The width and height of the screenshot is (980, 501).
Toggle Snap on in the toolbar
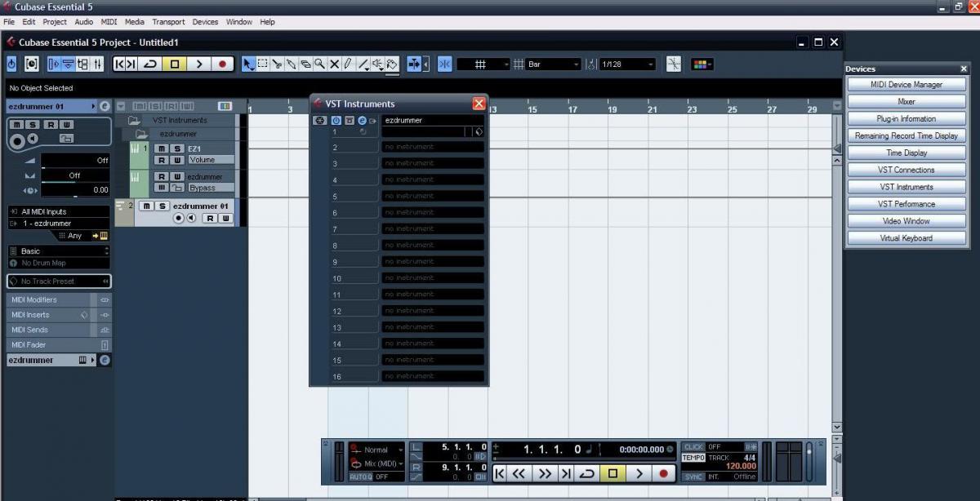tap(445, 64)
